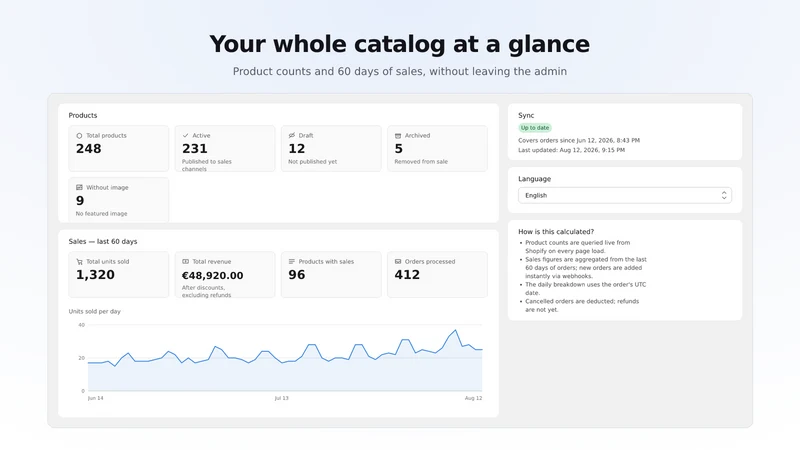The image size is (800, 450).
Task: Click the Archived box icon
Action: coord(398,136)
